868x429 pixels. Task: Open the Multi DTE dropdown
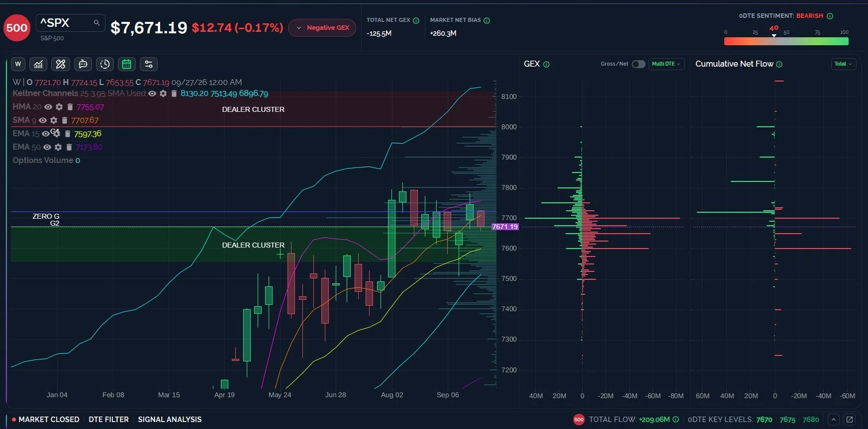point(667,64)
